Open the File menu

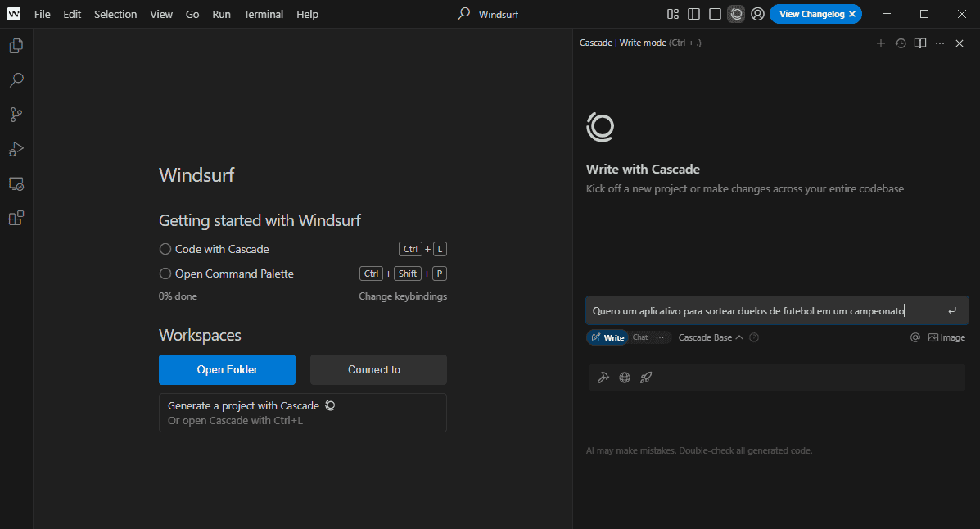43,14
